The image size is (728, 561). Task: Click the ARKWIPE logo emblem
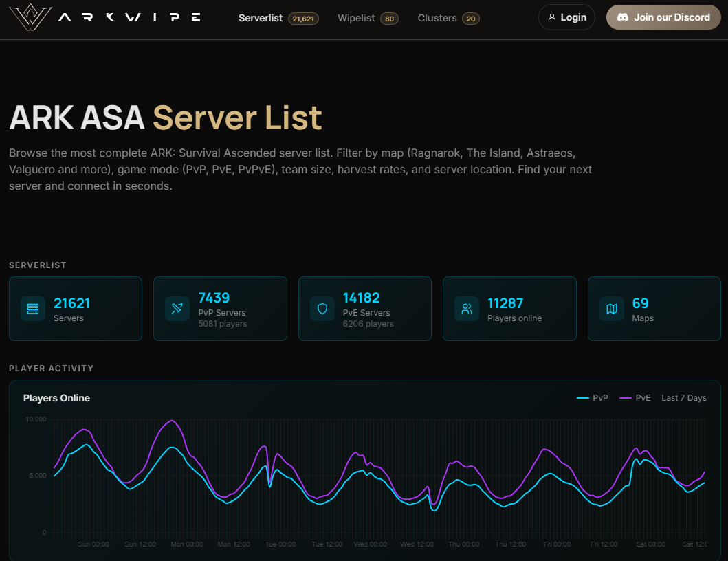click(31, 17)
